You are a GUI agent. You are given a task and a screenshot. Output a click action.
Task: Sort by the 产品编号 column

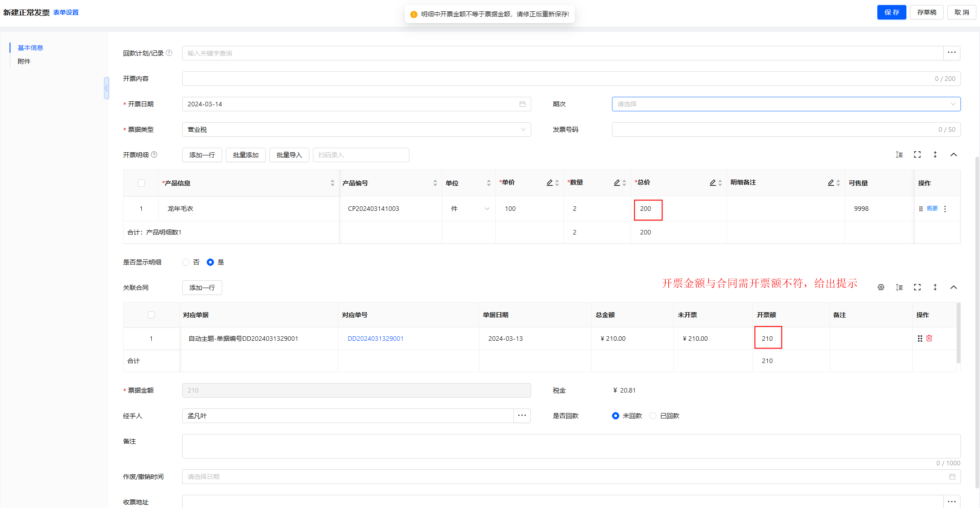435,183
